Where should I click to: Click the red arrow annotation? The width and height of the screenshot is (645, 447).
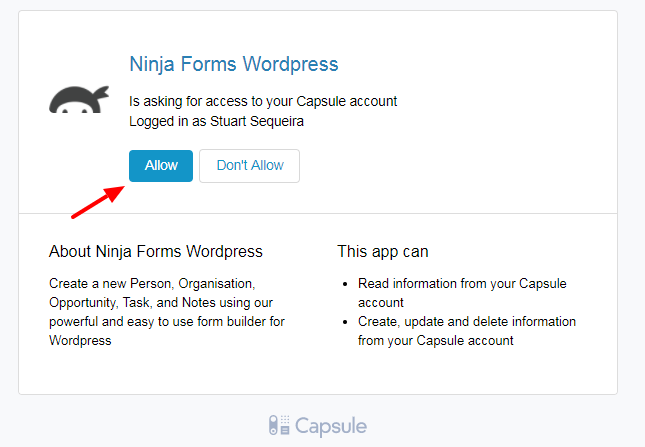pos(98,200)
